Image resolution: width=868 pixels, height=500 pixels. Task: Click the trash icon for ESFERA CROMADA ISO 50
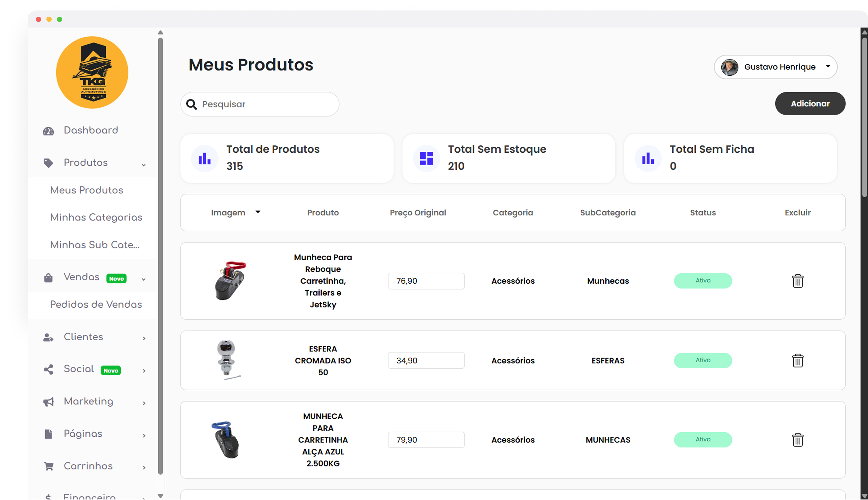pos(797,360)
